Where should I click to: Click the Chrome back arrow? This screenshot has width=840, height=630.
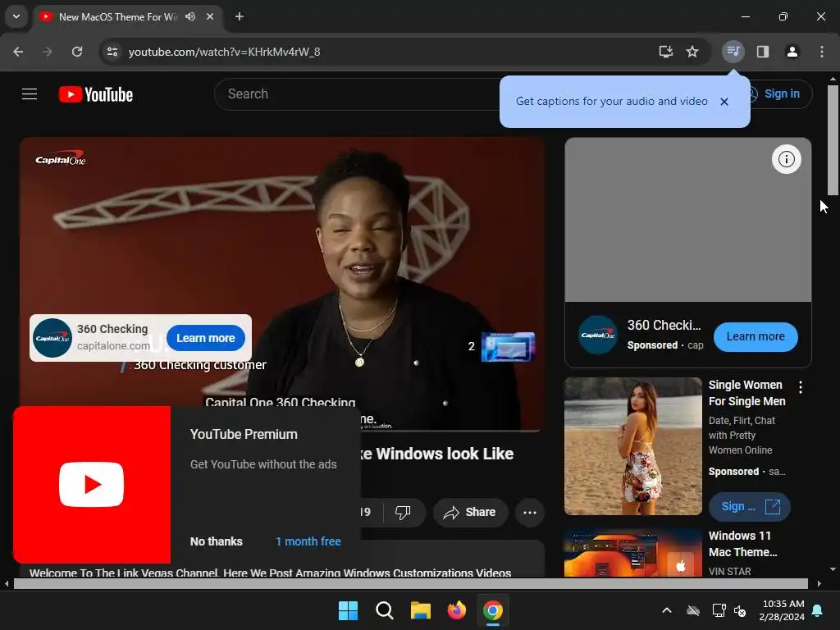pyautogui.click(x=18, y=52)
